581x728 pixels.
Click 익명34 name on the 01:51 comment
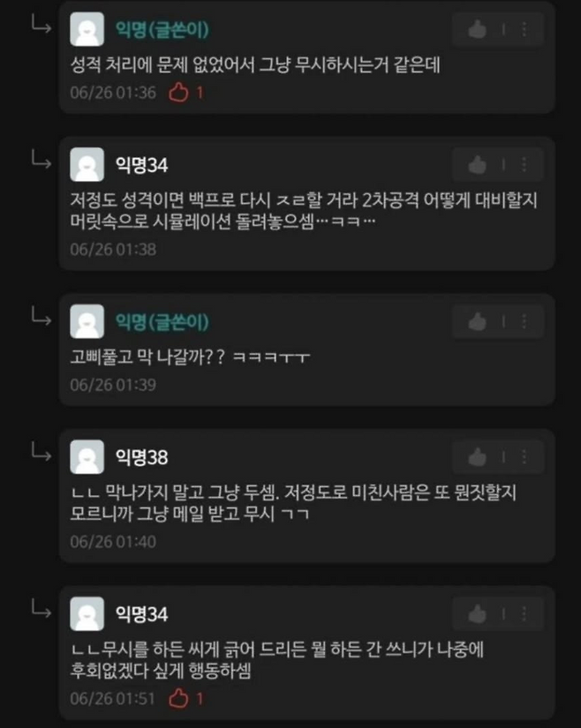pyautogui.click(x=141, y=614)
